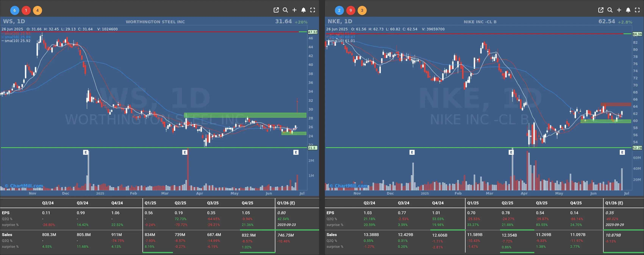Click WS sales surprise 11.68%

[83, 246]
